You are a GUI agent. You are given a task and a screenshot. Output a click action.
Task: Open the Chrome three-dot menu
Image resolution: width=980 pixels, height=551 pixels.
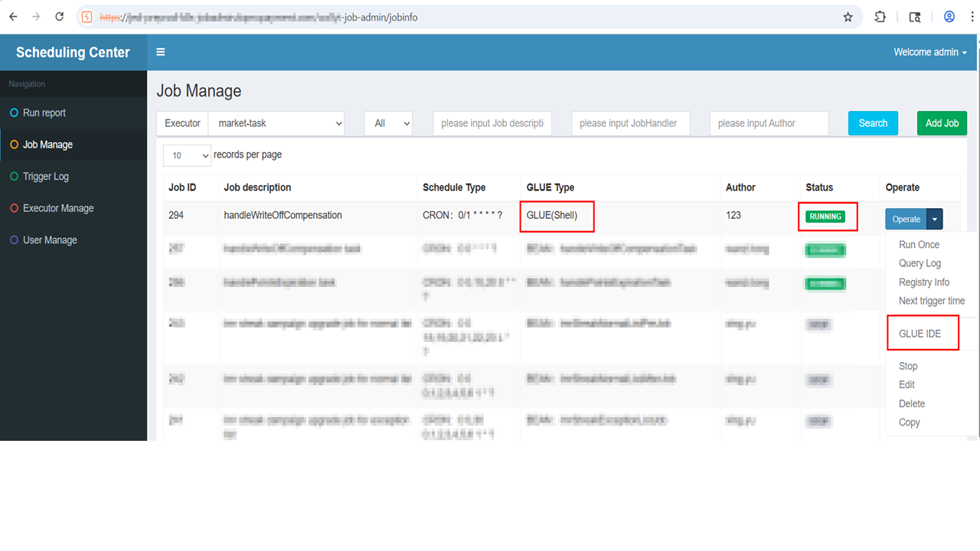coord(972,17)
